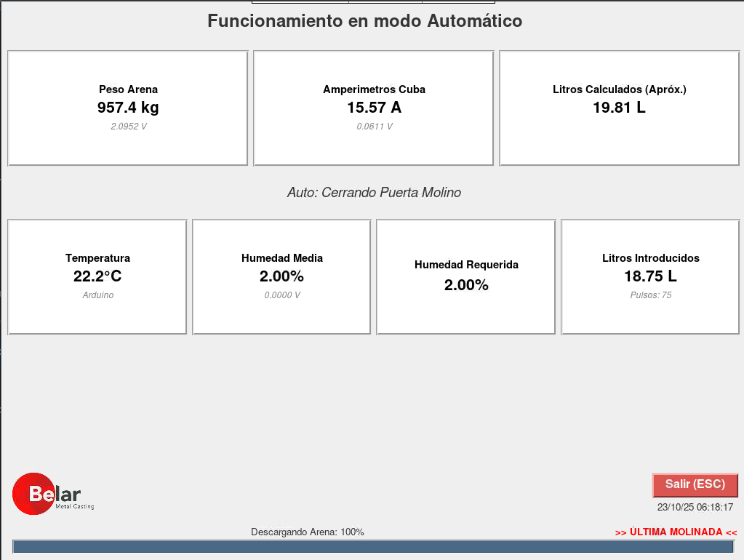Click the Descargando Arena progress bar
Image resolution: width=744 pixels, height=560 pixels.
(x=373, y=547)
